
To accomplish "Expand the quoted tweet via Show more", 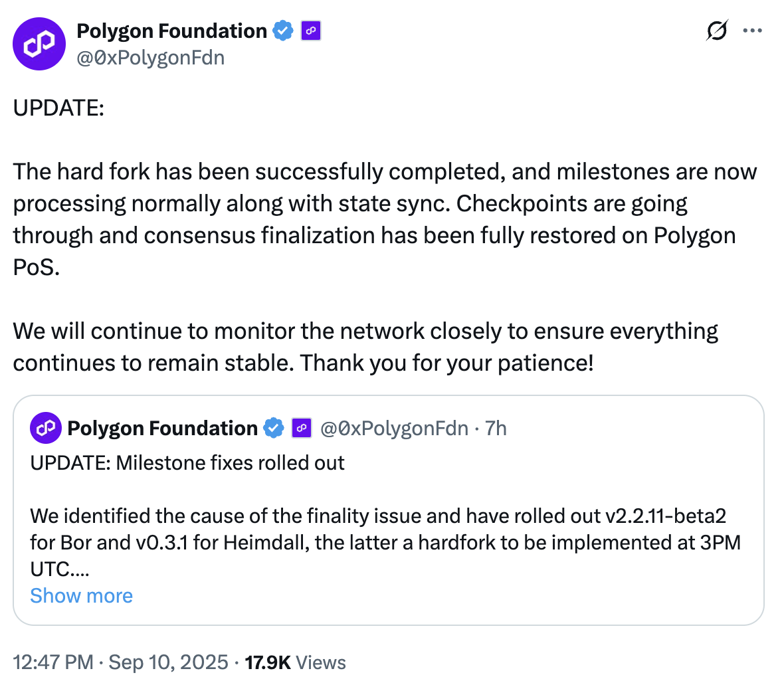I will pyautogui.click(x=81, y=595).
